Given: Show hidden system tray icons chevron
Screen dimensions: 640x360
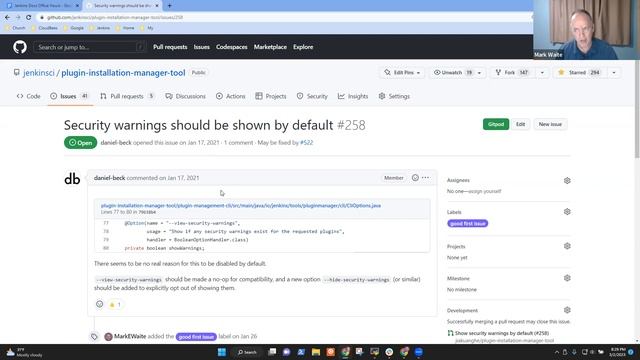Looking at the screenshot, I should [x=557, y=352].
